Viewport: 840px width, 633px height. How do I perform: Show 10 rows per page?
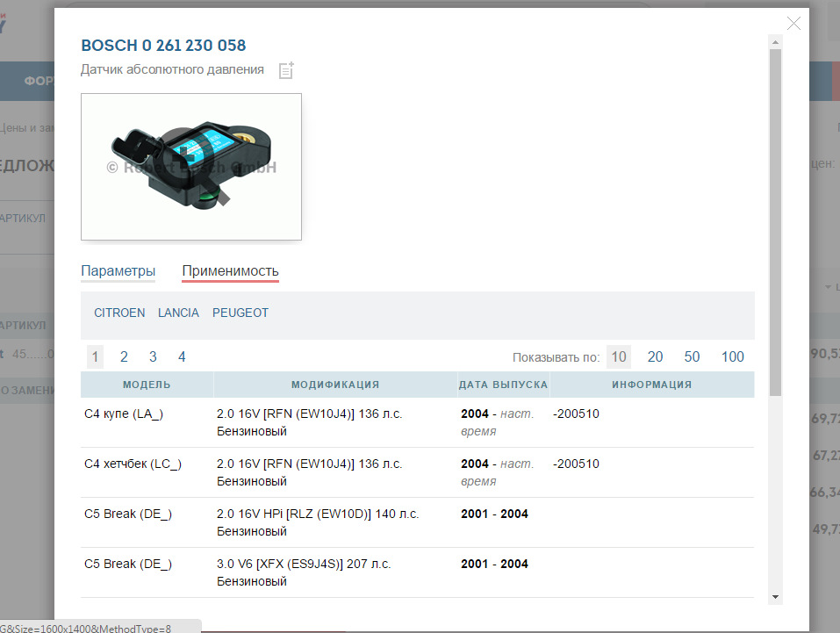[x=619, y=357]
